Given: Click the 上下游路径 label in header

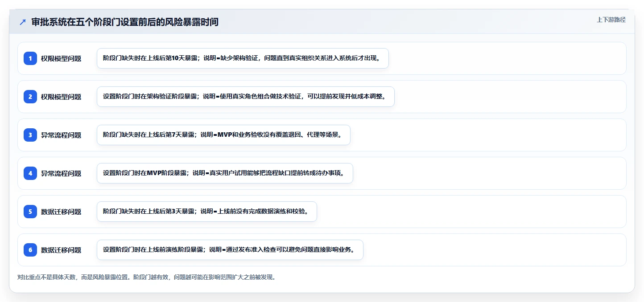Looking at the screenshot, I should [x=611, y=20].
